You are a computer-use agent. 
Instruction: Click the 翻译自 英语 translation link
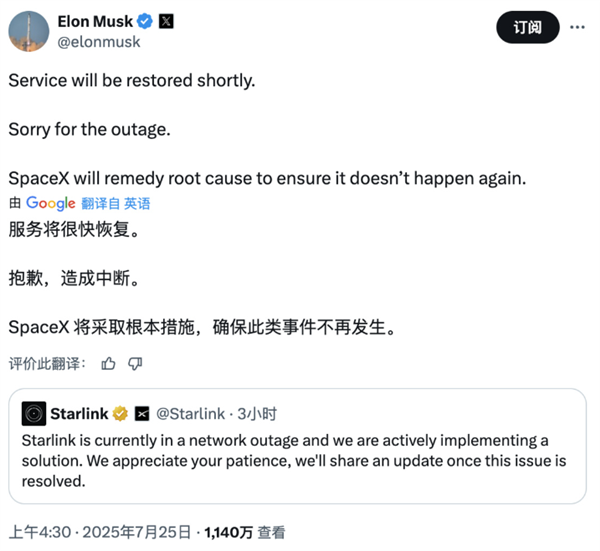coord(116,203)
